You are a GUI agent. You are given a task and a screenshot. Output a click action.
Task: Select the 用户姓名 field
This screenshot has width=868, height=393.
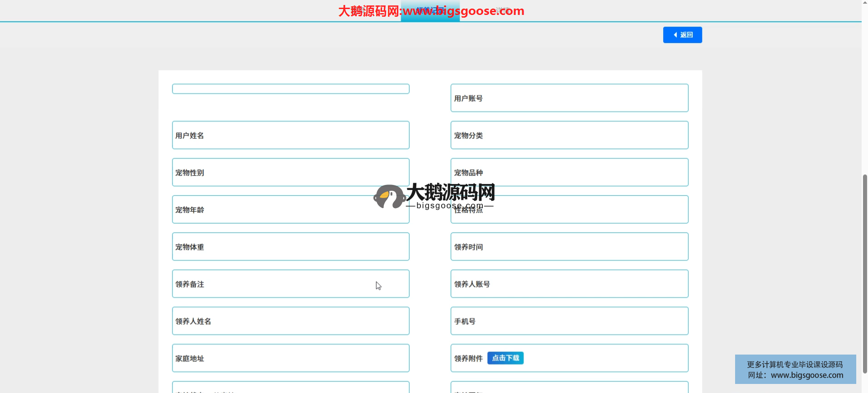click(290, 135)
